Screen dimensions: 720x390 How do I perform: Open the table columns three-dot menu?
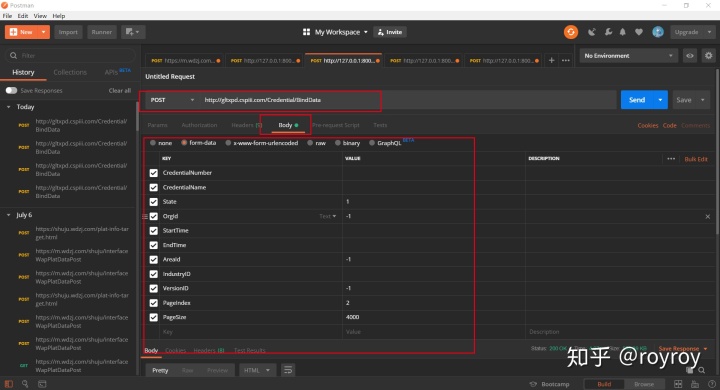(671, 159)
